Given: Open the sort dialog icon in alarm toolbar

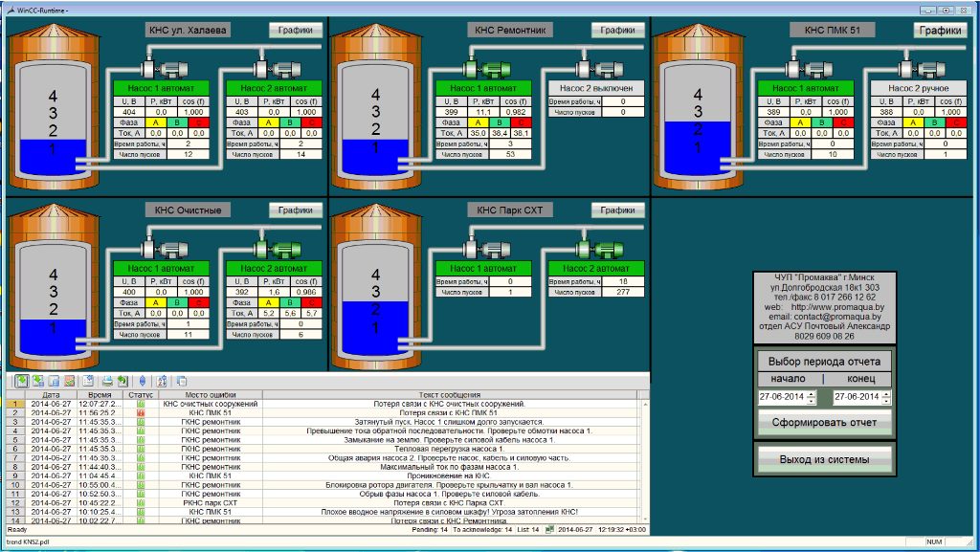Looking at the screenshot, I should click(x=162, y=381).
